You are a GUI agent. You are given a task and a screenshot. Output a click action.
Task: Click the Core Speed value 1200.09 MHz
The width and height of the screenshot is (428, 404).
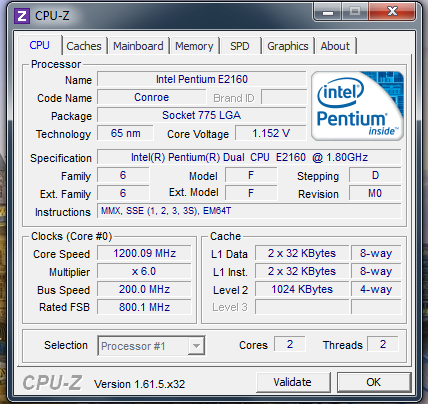pos(144,253)
